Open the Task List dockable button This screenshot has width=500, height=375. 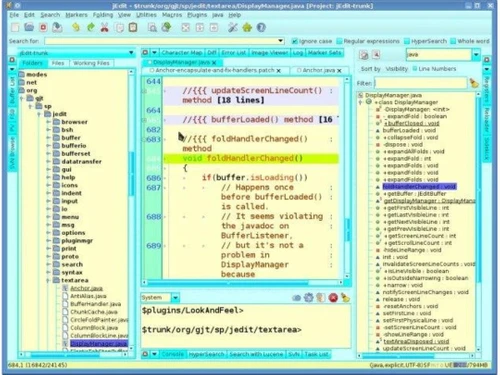316,354
